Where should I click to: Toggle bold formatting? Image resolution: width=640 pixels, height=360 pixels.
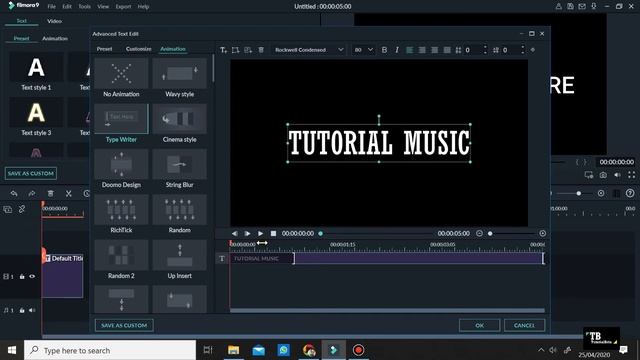384,50
